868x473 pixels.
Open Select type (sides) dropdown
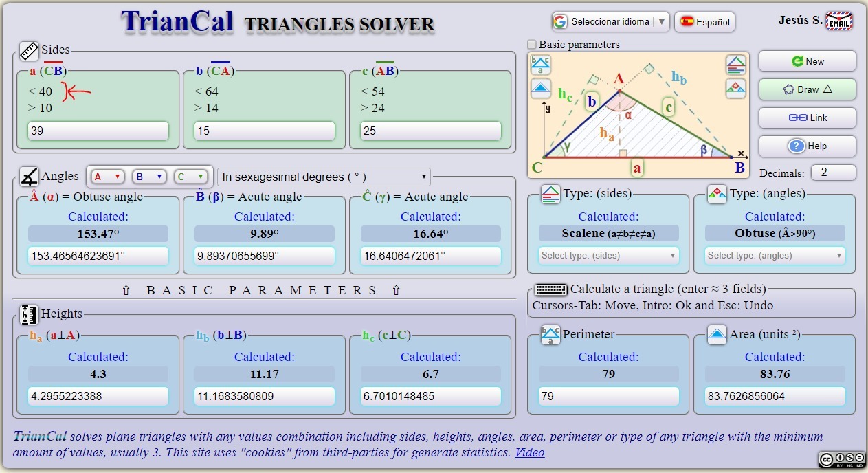[x=608, y=256]
